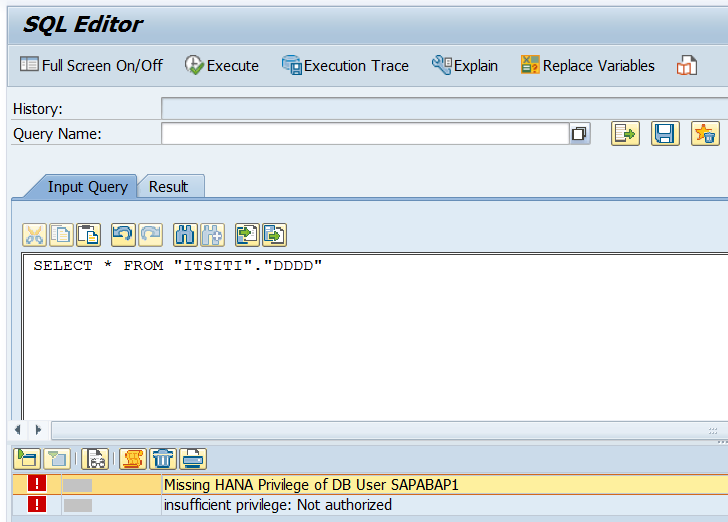Click the scroll left arrow
Image resolution: width=728 pixels, height=522 pixels.
[x=18, y=430]
